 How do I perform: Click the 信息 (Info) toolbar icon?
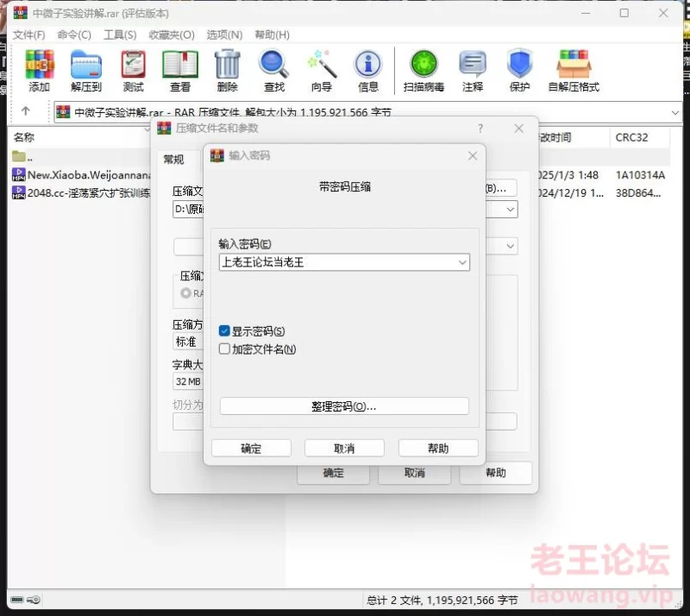pyautogui.click(x=368, y=71)
